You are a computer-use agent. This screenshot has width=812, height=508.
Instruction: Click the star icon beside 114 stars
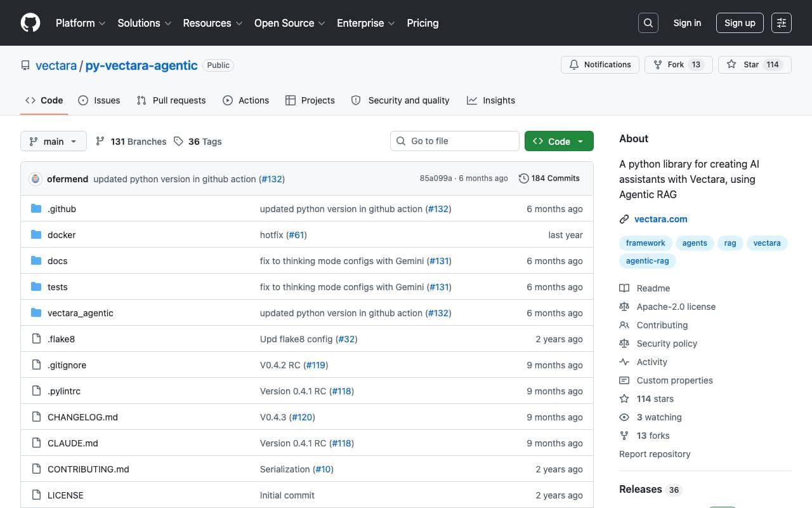[x=624, y=399]
